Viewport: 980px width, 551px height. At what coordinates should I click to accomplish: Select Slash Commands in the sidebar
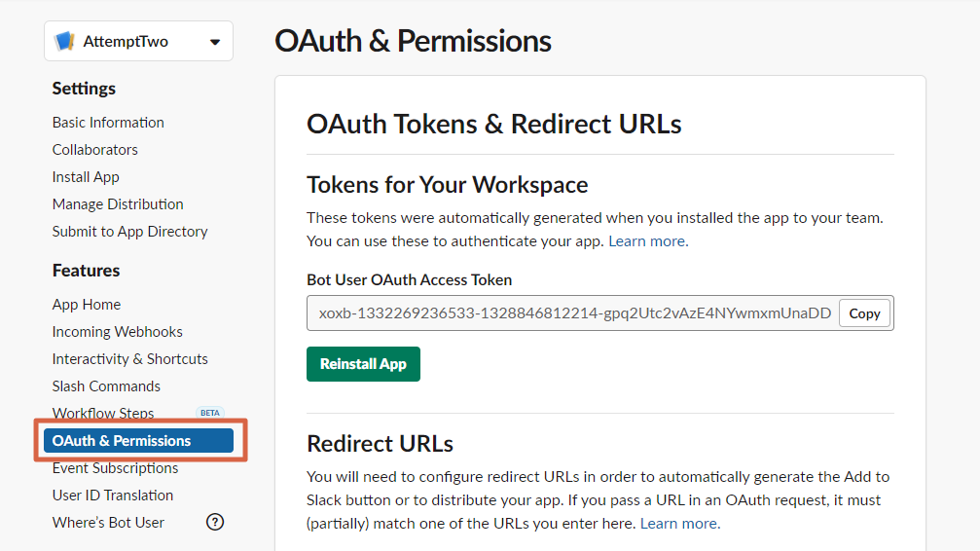tap(106, 386)
